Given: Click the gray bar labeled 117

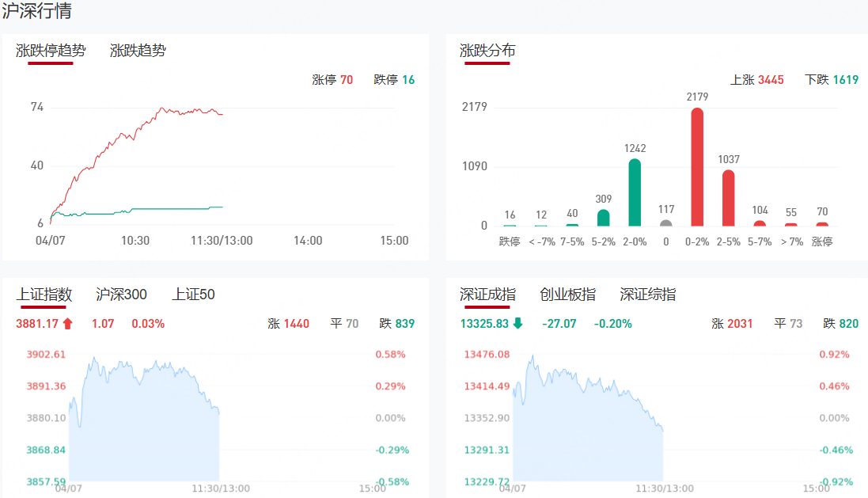Looking at the screenshot, I should click(666, 222).
